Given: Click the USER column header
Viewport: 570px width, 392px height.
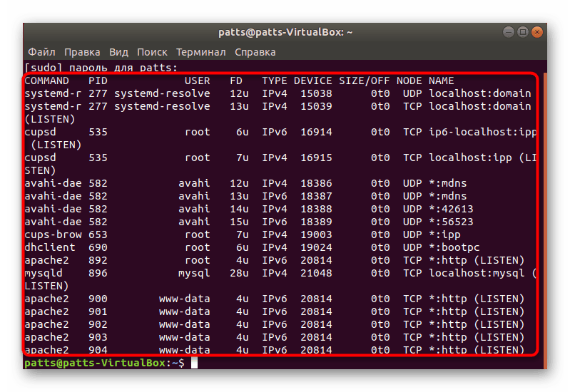Looking at the screenshot, I should [x=197, y=81].
